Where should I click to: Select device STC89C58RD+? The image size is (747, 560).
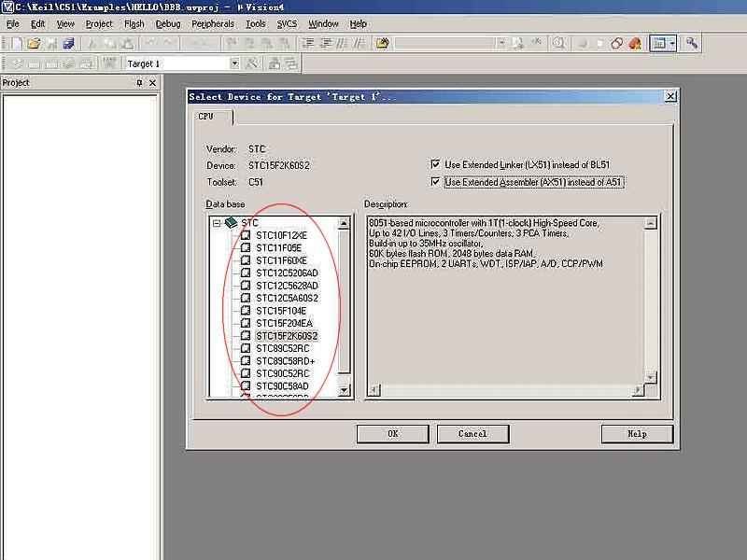click(x=286, y=361)
